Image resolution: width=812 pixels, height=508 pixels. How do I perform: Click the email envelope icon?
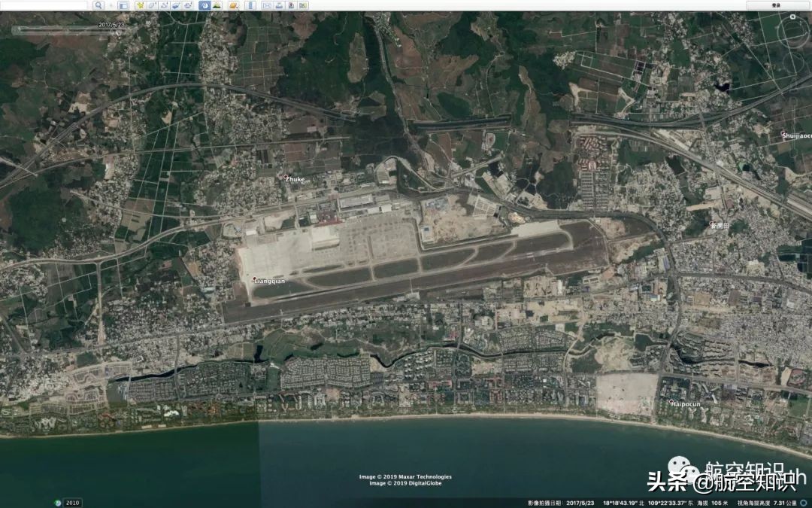click(x=266, y=5)
